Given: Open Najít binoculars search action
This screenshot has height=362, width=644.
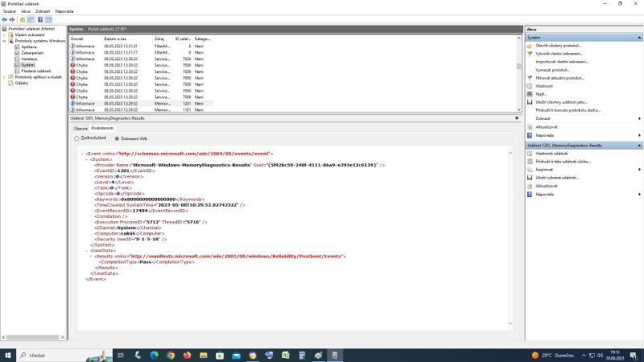Looking at the screenshot, I should [x=541, y=94].
